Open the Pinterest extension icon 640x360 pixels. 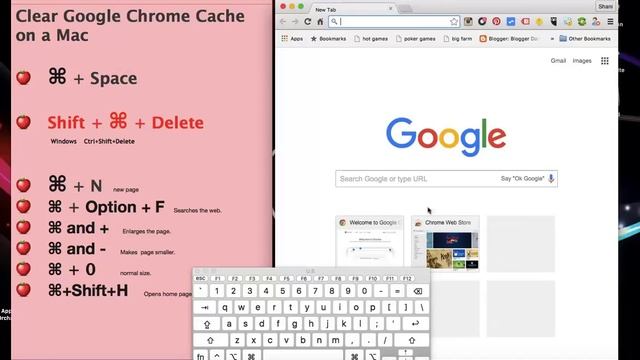496,22
